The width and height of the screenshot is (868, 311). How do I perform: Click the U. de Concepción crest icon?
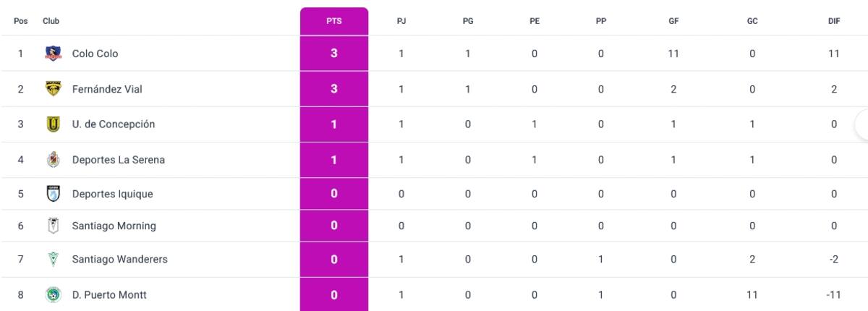(x=53, y=124)
